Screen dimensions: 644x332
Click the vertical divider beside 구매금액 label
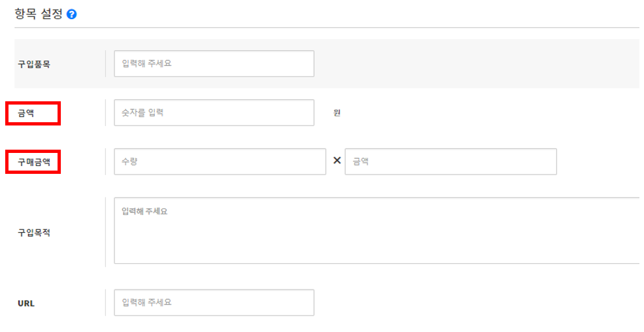[x=105, y=161]
